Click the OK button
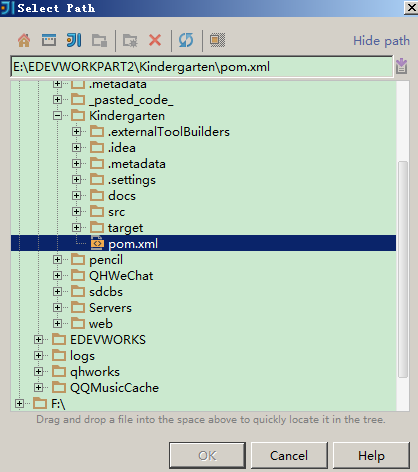418x472 pixels. tap(207, 455)
